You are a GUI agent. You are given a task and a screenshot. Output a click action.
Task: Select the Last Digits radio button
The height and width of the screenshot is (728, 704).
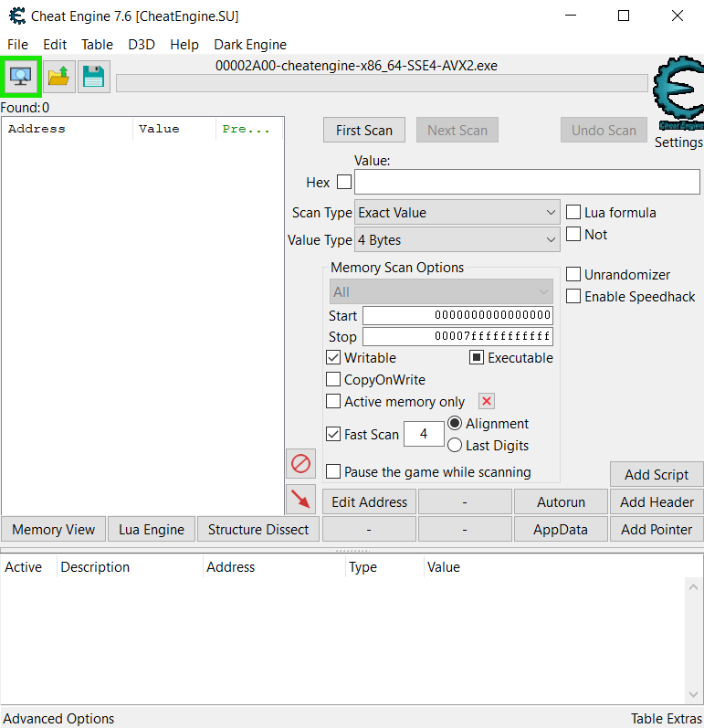tap(455, 446)
